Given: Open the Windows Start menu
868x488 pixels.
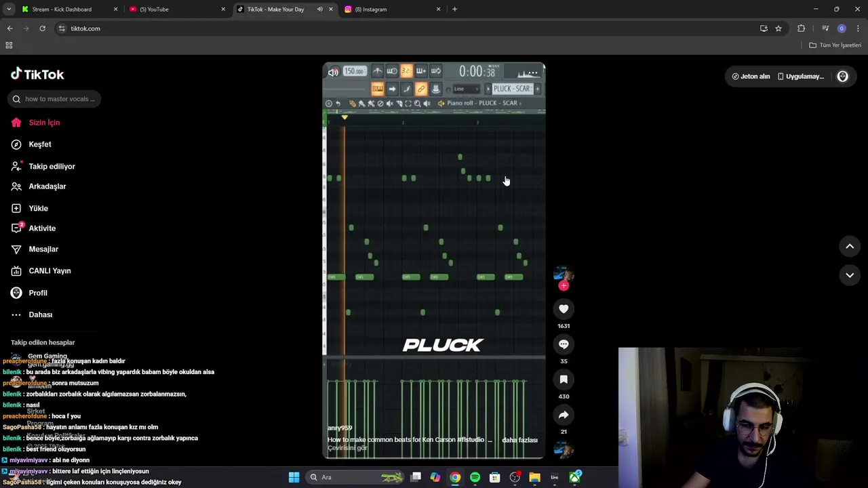Looking at the screenshot, I should [294, 477].
